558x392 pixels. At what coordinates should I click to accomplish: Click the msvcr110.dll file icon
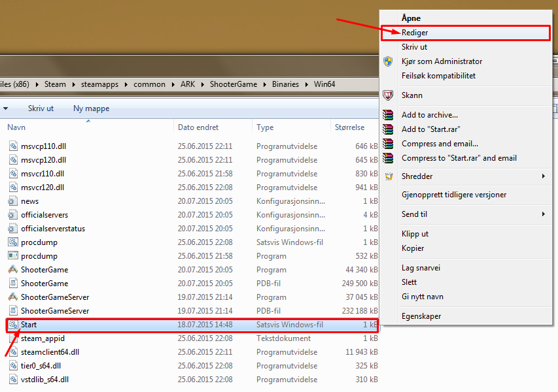pyautogui.click(x=13, y=173)
